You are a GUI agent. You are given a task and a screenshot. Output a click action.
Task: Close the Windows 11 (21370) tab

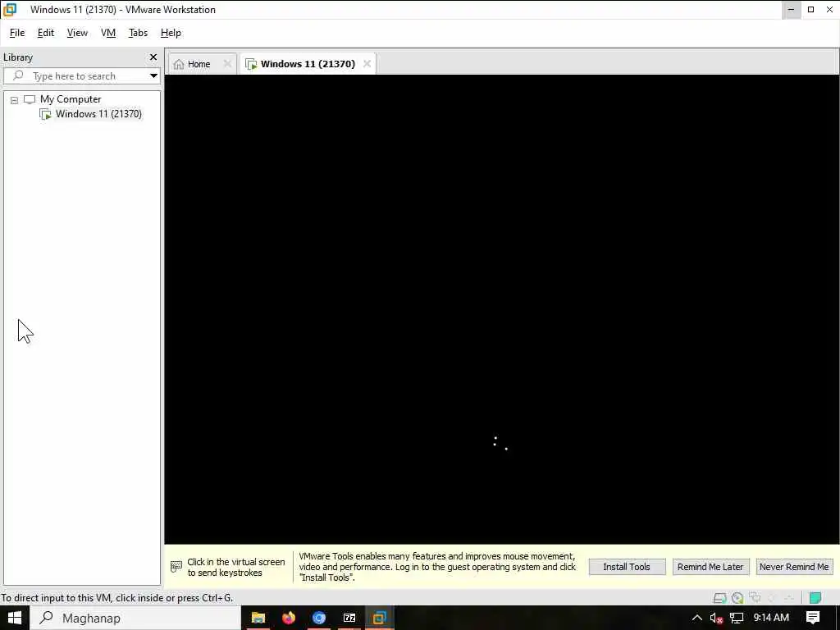(367, 64)
